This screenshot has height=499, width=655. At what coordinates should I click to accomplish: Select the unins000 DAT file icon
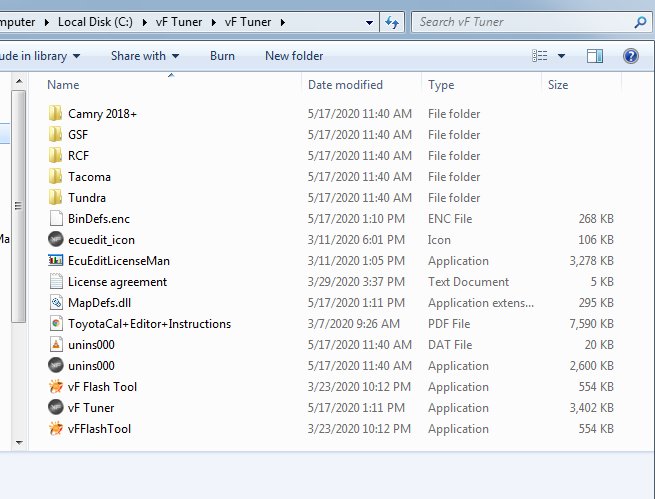[56, 344]
